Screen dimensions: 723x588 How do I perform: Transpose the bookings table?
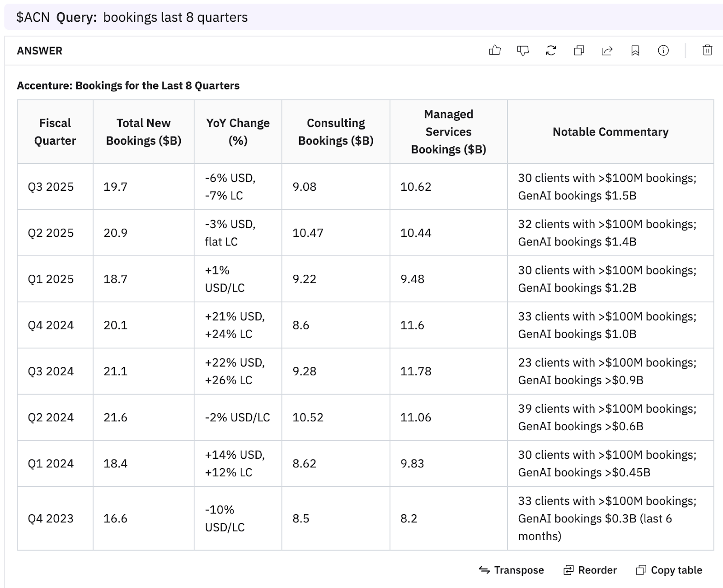tap(512, 570)
